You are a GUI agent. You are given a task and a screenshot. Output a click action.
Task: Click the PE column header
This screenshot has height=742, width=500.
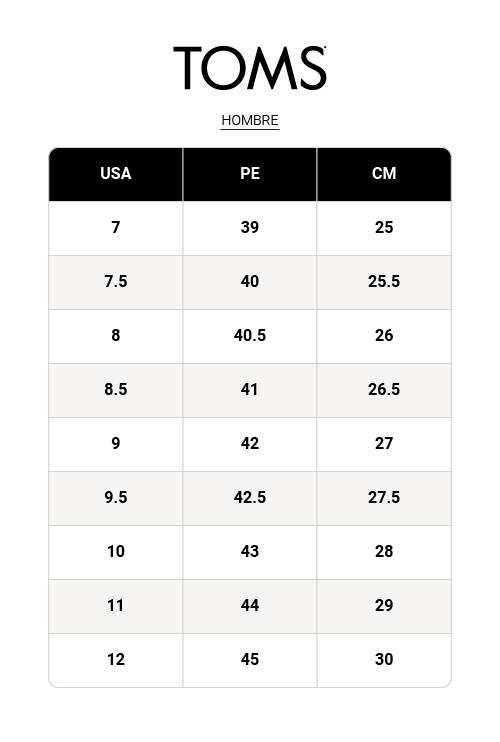(250, 174)
